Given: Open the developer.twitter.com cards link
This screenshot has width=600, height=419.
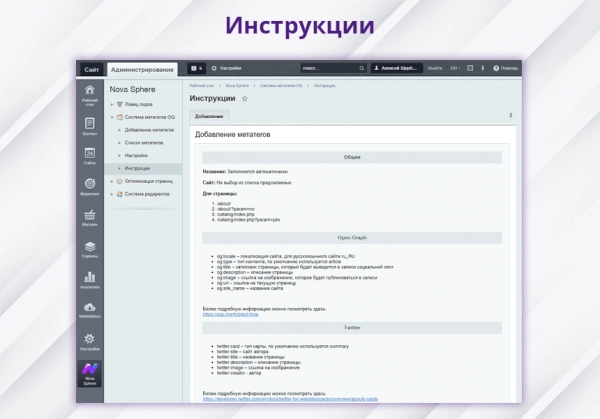Looking at the screenshot, I should tap(290, 399).
